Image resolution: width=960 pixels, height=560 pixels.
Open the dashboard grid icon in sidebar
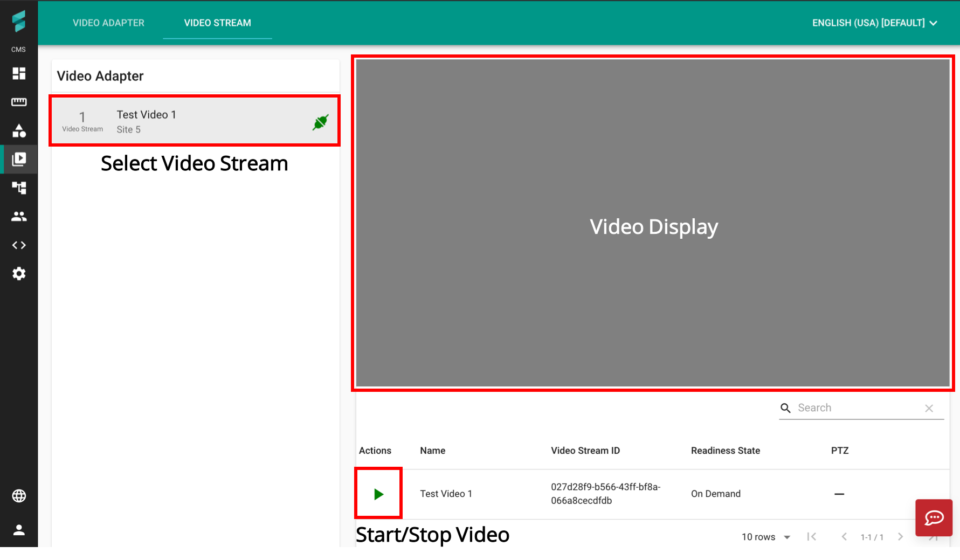[19, 73]
